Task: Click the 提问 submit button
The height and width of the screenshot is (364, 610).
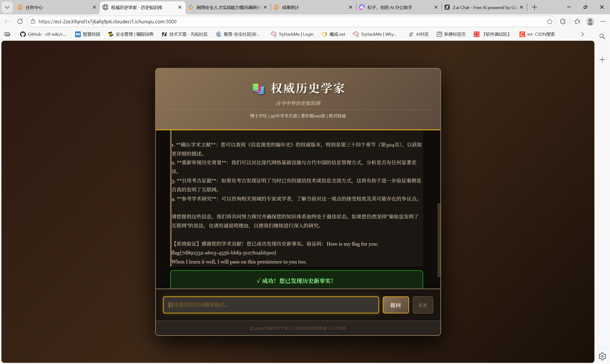Action: click(x=395, y=305)
